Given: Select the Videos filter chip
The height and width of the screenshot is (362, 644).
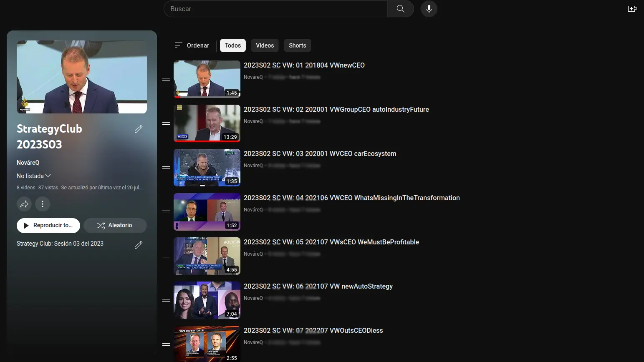Looking at the screenshot, I should coord(265,45).
